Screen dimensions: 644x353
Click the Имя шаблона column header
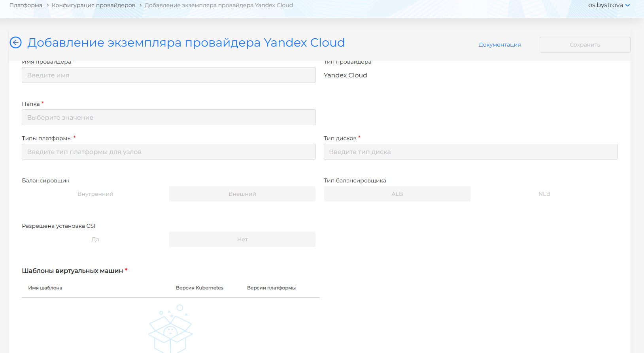pyautogui.click(x=45, y=288)
